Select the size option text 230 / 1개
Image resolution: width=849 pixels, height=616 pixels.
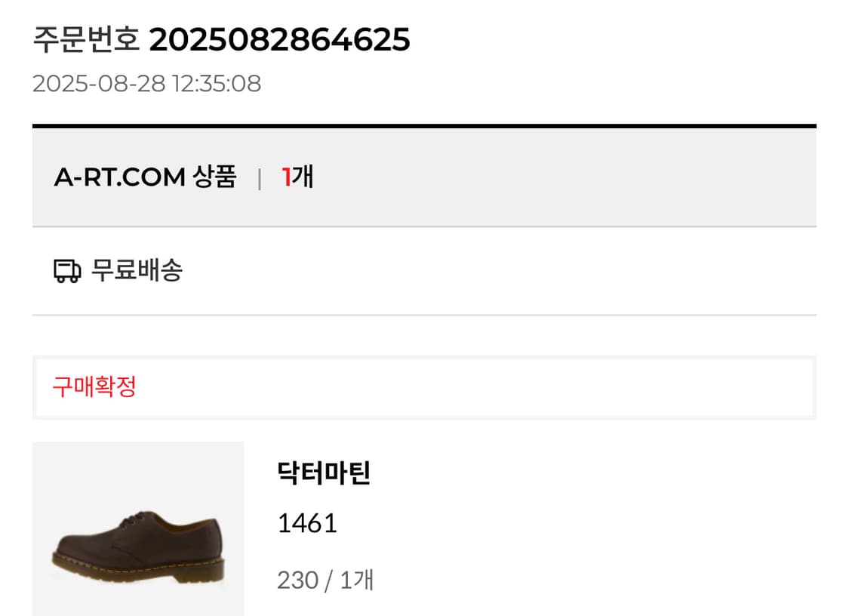[x=325, y=580]
